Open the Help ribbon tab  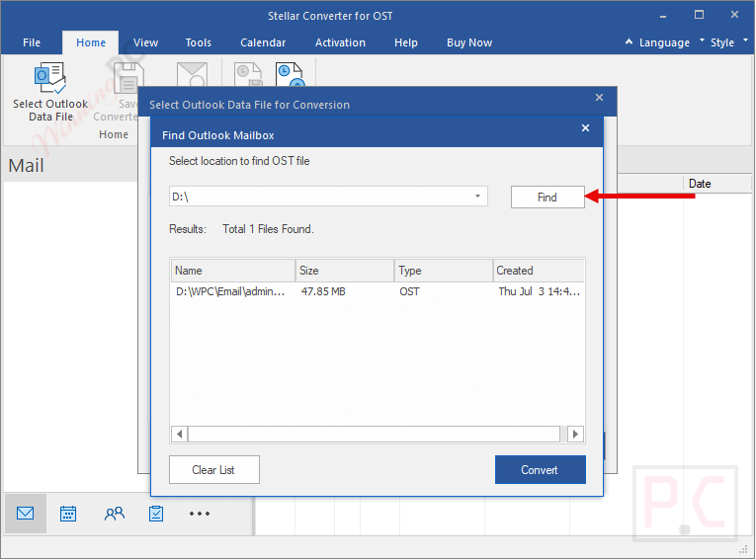pos(406,42)
